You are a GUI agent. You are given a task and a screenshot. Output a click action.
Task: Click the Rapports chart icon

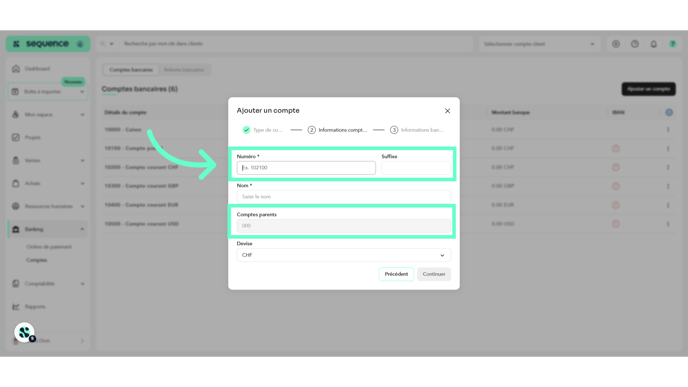coord(15,307)
